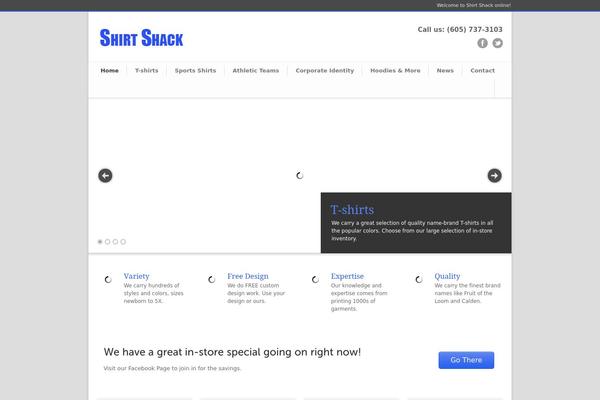600x400 pixels.
Task: Open the Contact menu item
Action: click(x=483, y=70)
